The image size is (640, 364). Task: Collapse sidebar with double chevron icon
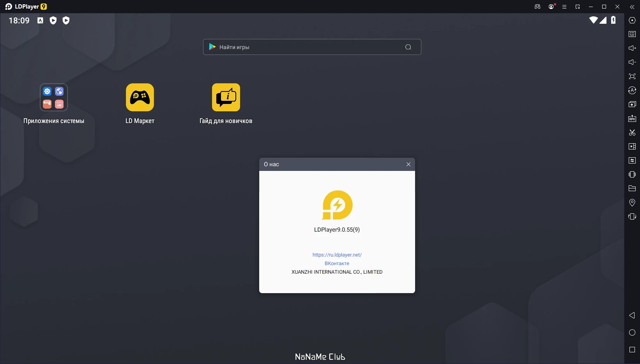click(x=632, y=7)
